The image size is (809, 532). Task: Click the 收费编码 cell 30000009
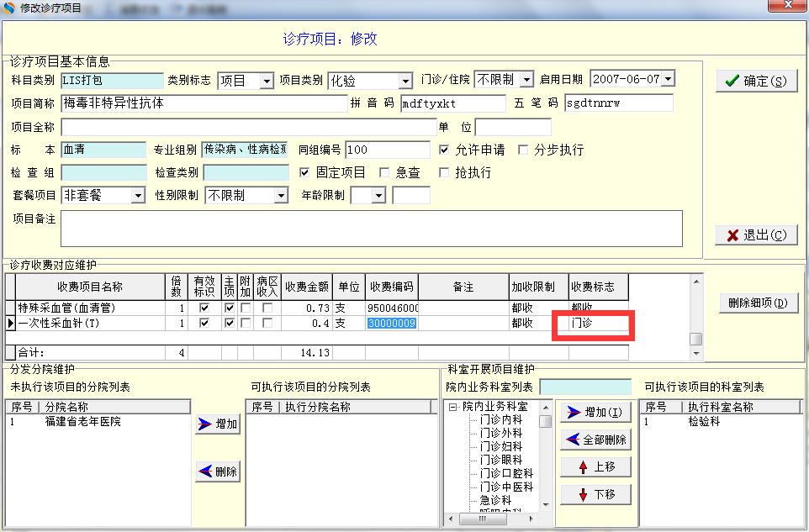[x=392, y=324]
